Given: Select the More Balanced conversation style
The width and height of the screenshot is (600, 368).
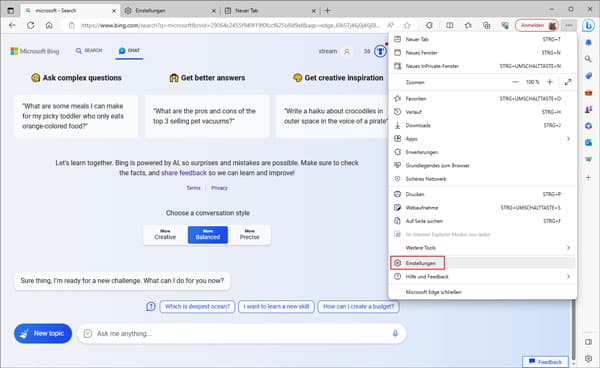Looking at the screenshot, I should [208, 234].
